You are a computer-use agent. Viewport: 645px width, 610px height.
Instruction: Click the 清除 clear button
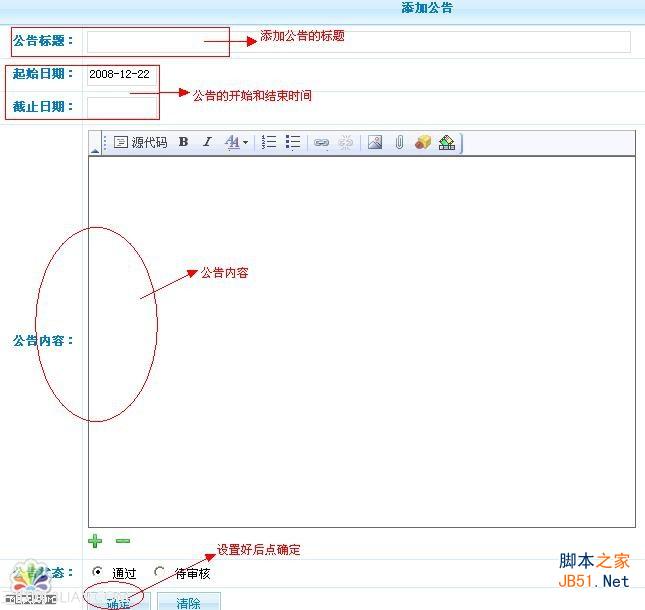tap(189, 602)
